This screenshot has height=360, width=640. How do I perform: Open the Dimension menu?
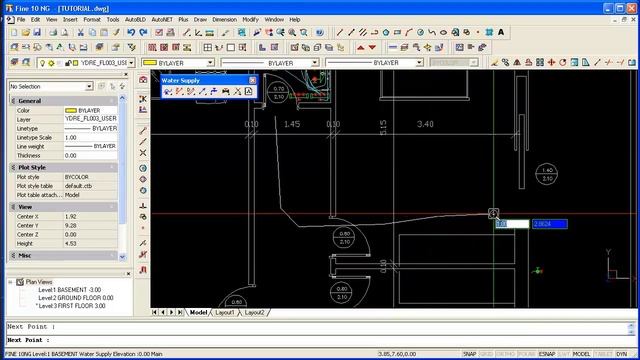(x=224, y=20)
